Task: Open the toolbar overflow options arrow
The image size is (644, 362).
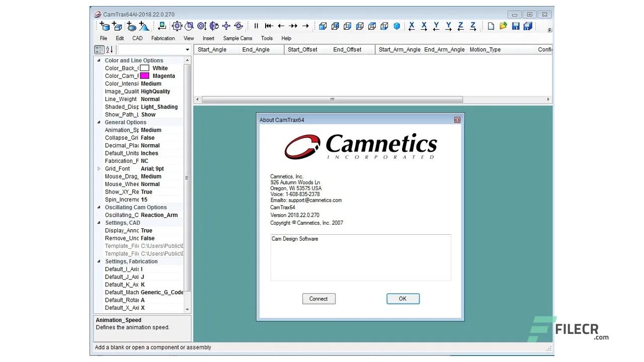Action: (x=549, y=30)
